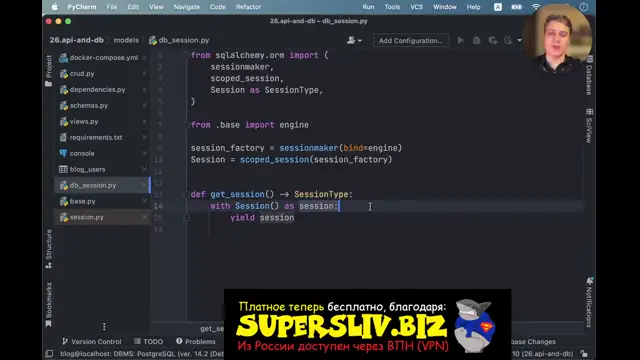This screenshot has width=640, height=360.
Task: Open the Help menu
Action: (x=473, y=7)
